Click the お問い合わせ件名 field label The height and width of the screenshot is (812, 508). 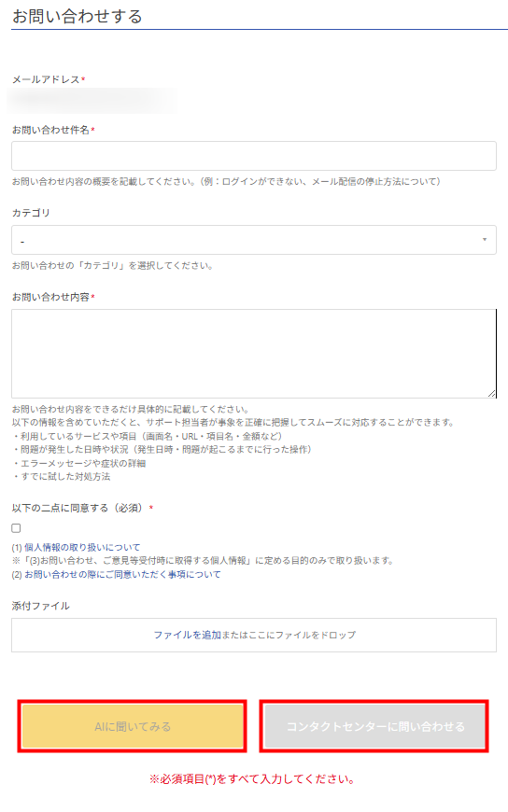tap(50, 130)
